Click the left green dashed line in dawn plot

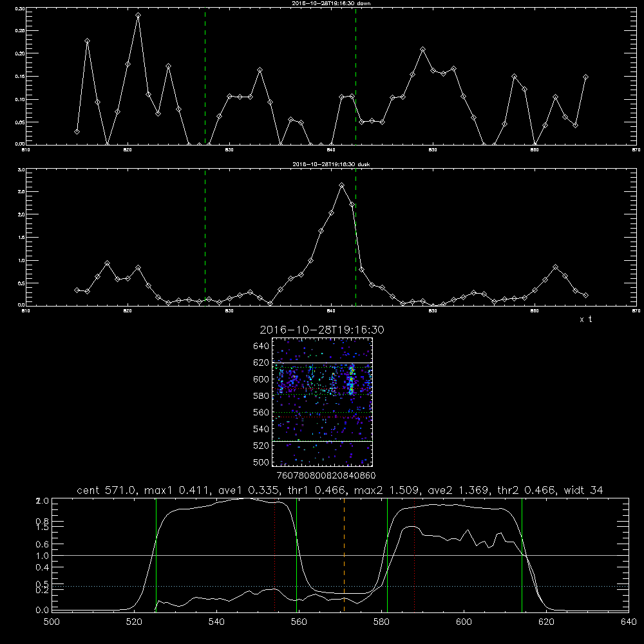[x=205, y=77]
